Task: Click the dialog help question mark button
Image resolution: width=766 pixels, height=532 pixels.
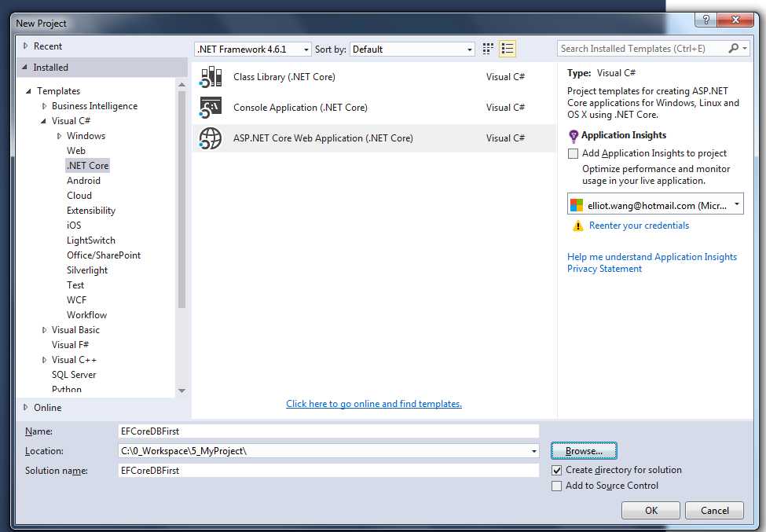Action: (706, 20)
